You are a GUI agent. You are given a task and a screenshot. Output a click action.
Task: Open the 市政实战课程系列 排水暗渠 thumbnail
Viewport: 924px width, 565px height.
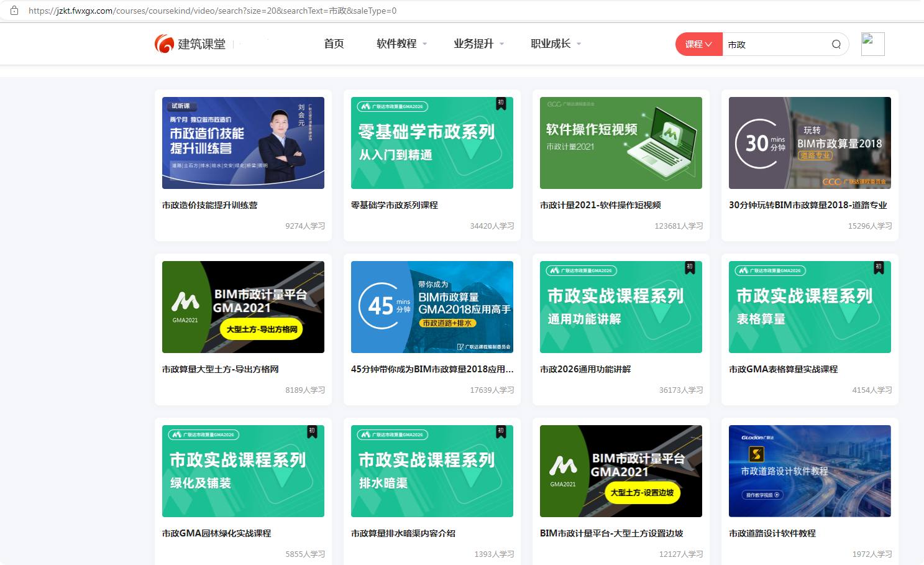[432, 471]
